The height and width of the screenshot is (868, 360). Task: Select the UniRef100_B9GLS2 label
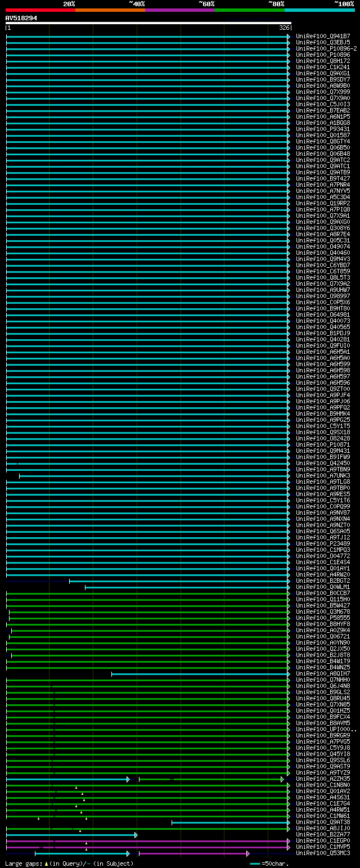click(x=323, y=692)
